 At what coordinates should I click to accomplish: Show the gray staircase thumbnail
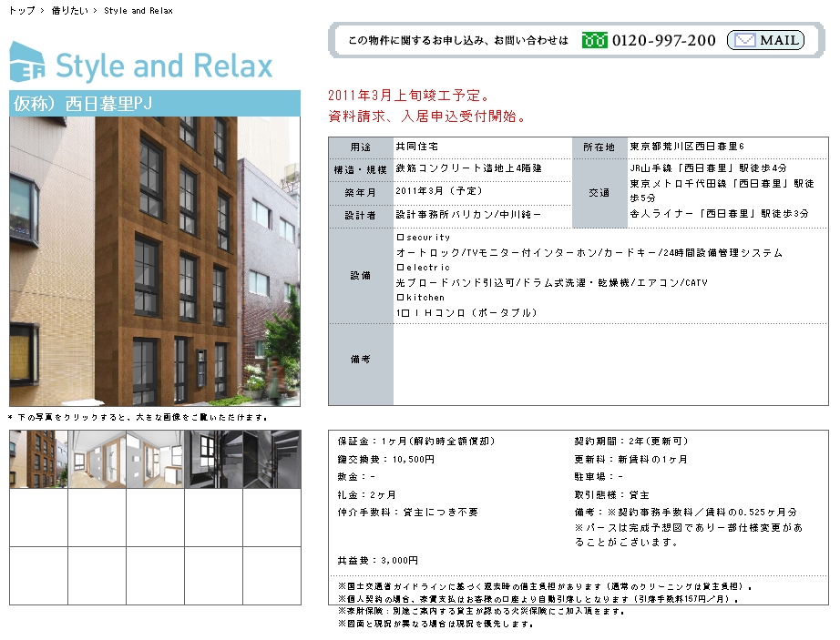(271, 459)
